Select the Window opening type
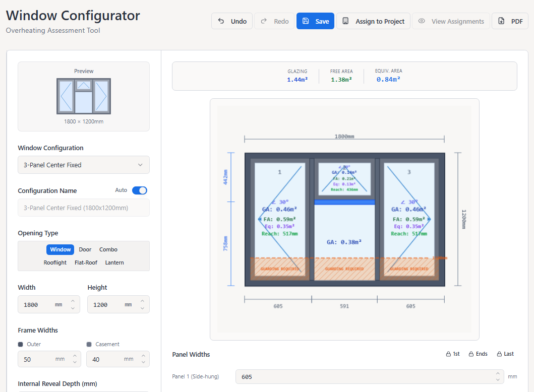 (x=61, y=249)
